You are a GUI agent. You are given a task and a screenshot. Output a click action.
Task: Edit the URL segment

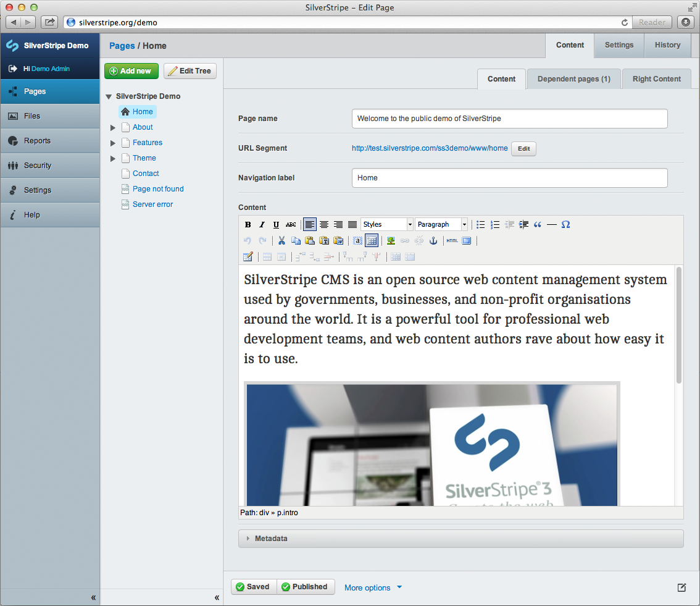click(x=523, y=149)
